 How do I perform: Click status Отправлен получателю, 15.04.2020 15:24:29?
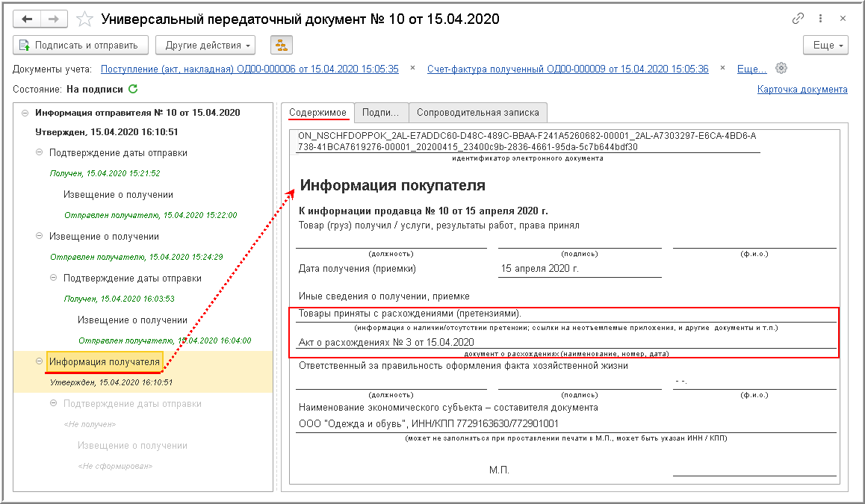click(136, 257)
